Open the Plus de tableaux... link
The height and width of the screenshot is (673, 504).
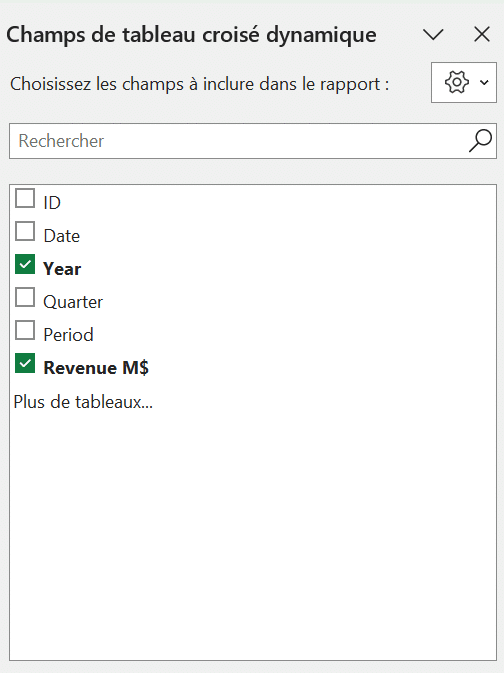(83, 402)
